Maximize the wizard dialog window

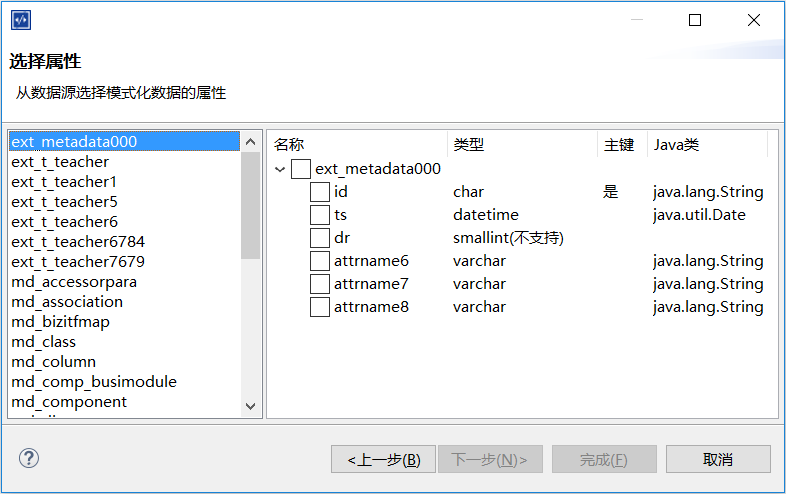pyautogui.click(x=695, y=20)
